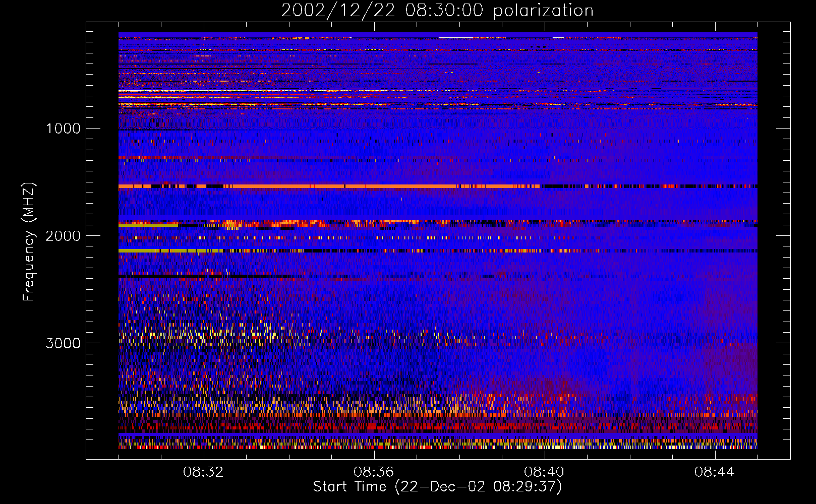Click the 08:44 time axis label

click(715, 472)
